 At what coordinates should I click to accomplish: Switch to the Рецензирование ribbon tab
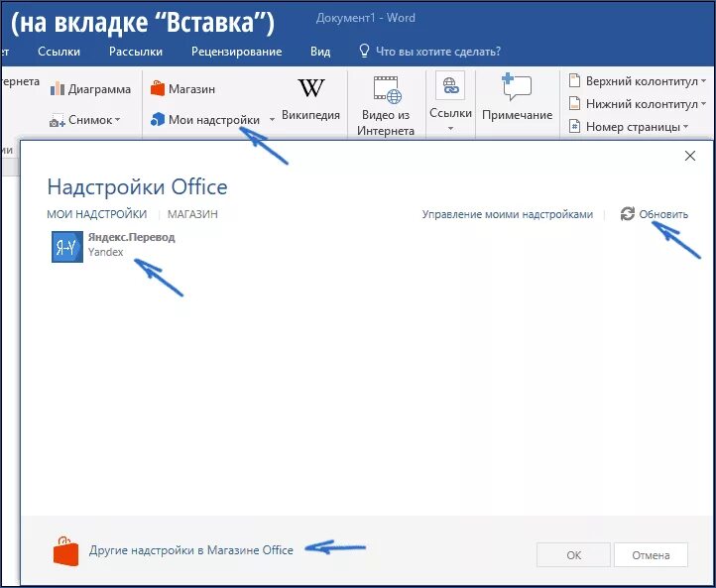237,52
